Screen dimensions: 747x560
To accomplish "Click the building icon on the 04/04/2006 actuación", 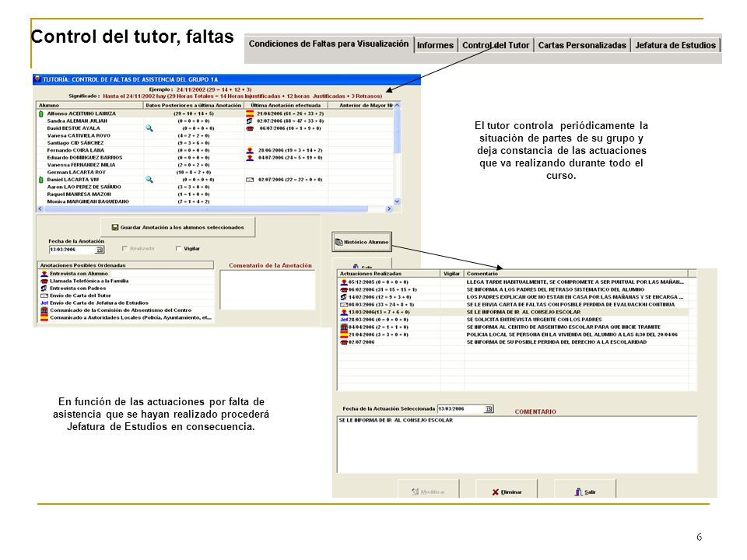I will tap(344, 327).
